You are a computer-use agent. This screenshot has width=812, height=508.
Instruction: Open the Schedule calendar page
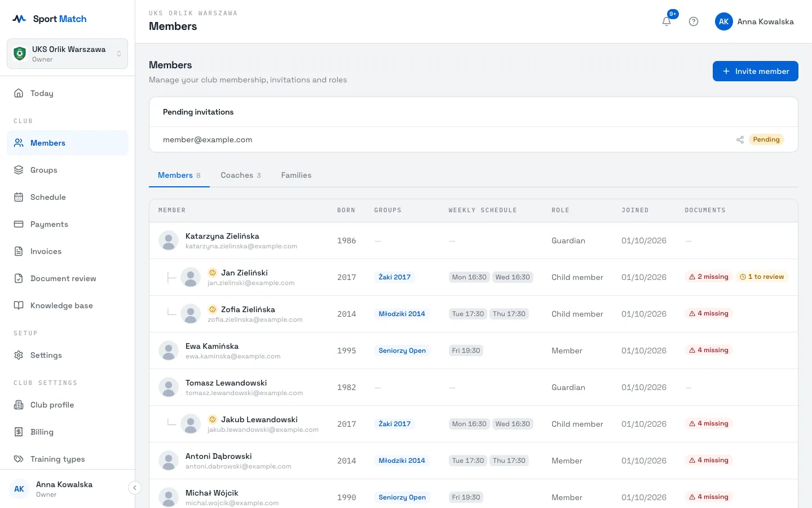point(68,197)
